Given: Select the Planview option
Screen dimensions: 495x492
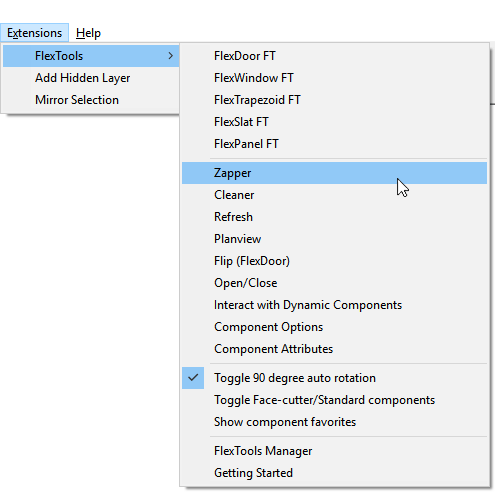Looking at the screenshot, I should pyautogui.click(x=334, y=239).
